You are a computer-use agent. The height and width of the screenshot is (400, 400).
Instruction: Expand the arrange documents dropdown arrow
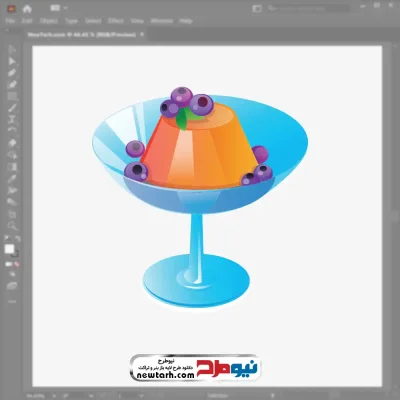pyautogui.click(x=66, y=8)
